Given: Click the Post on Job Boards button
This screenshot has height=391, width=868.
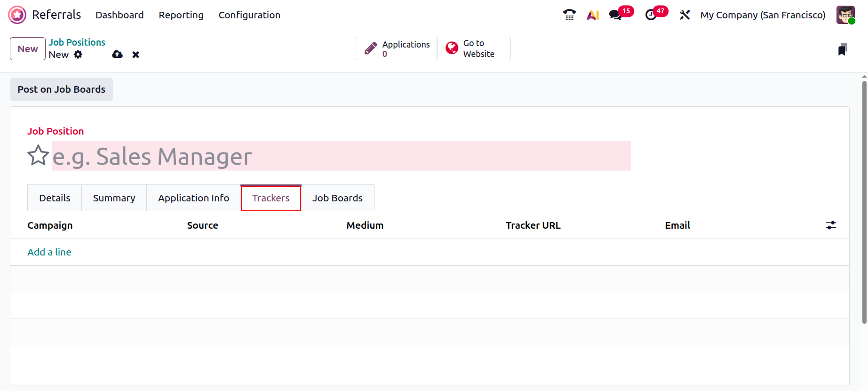Looking at the screenshot, I should [x=62, y=89].
